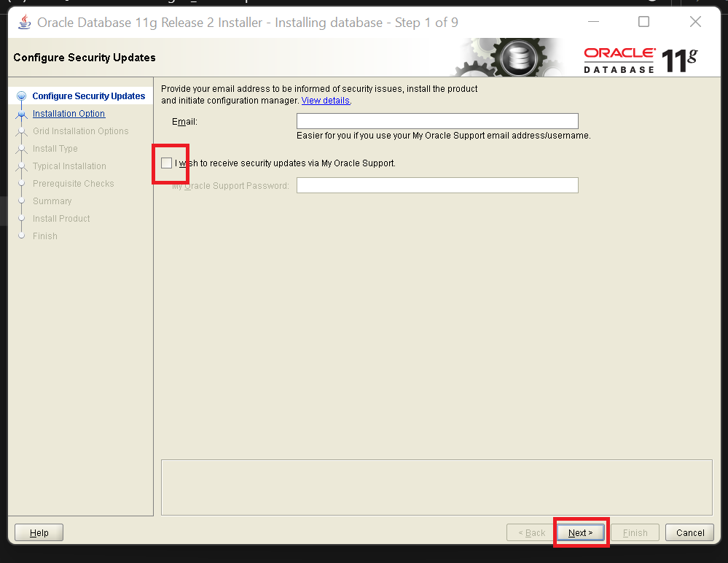Screen dimensions: 728x563
Task: Select the Finish step in sidebar
Action: [x=45, y=236]
